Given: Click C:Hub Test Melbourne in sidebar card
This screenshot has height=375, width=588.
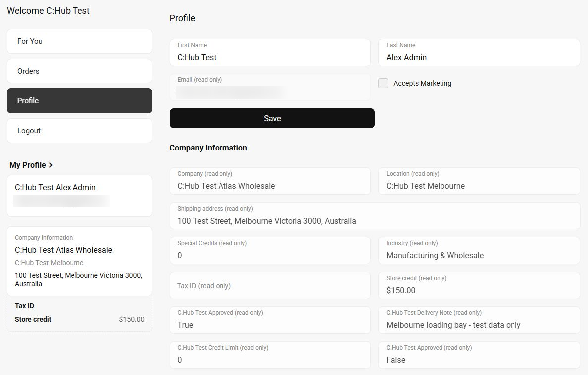Looking at the screenshot, I should [x=49, y=263].
